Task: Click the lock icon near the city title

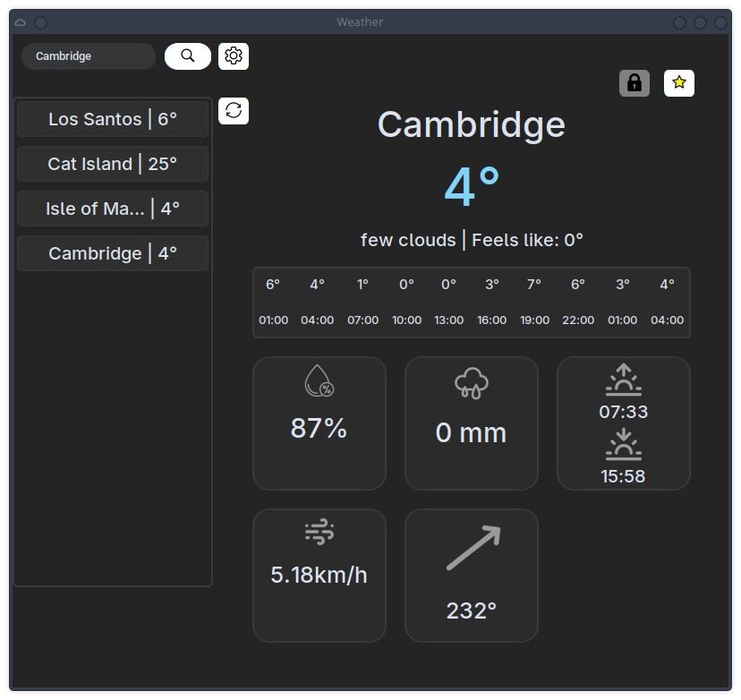Action: [x=634, y=82]
